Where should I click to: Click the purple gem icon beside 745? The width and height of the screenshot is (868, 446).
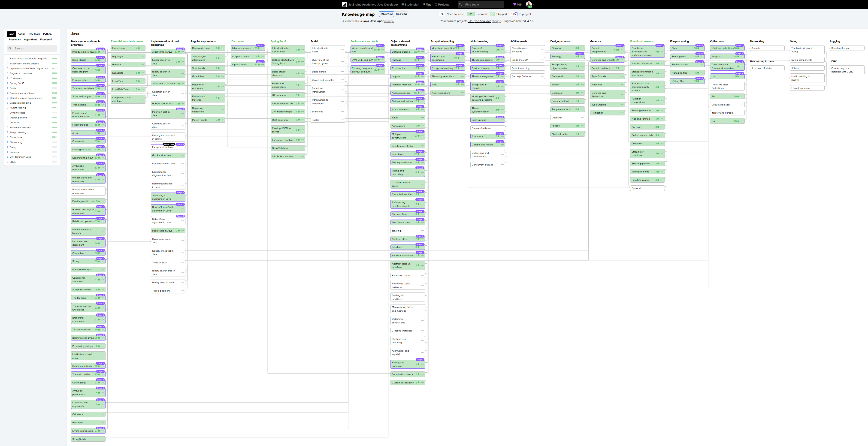[514, 4]
